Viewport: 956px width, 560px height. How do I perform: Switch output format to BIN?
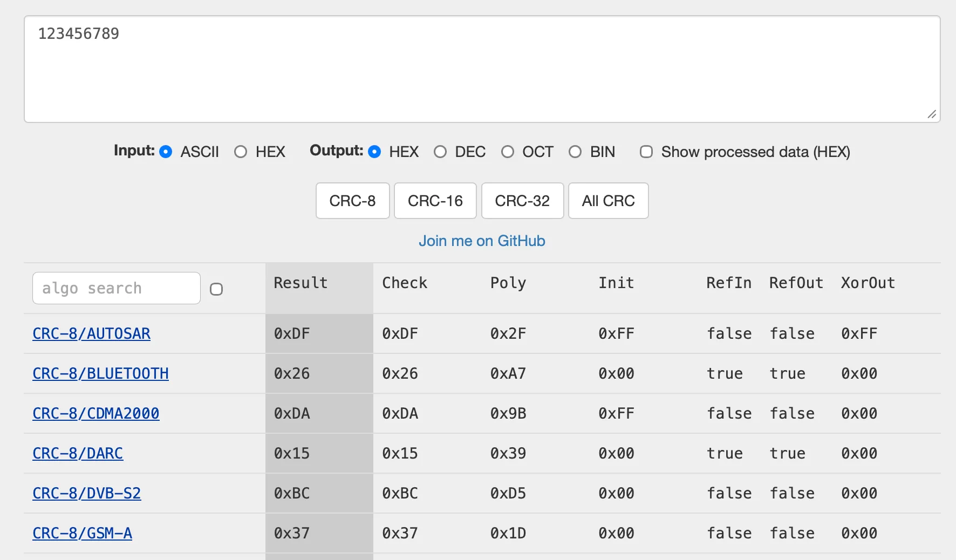tap(575, 152)
